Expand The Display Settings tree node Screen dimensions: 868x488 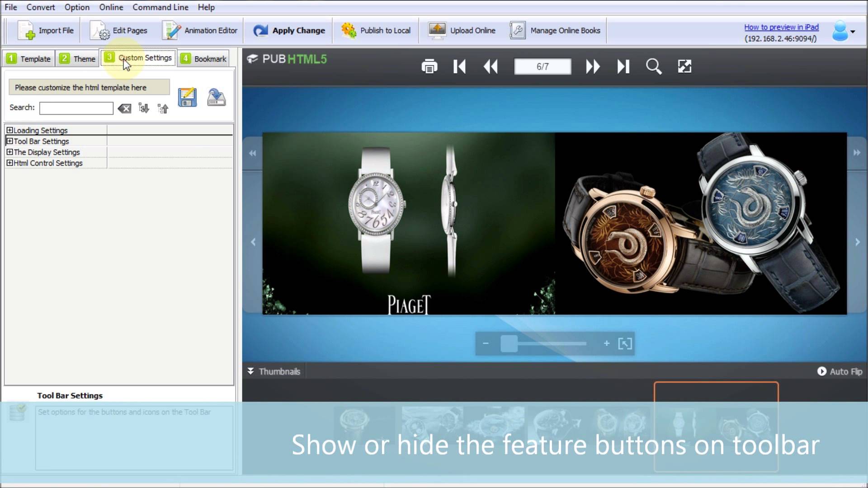point(9,152)
